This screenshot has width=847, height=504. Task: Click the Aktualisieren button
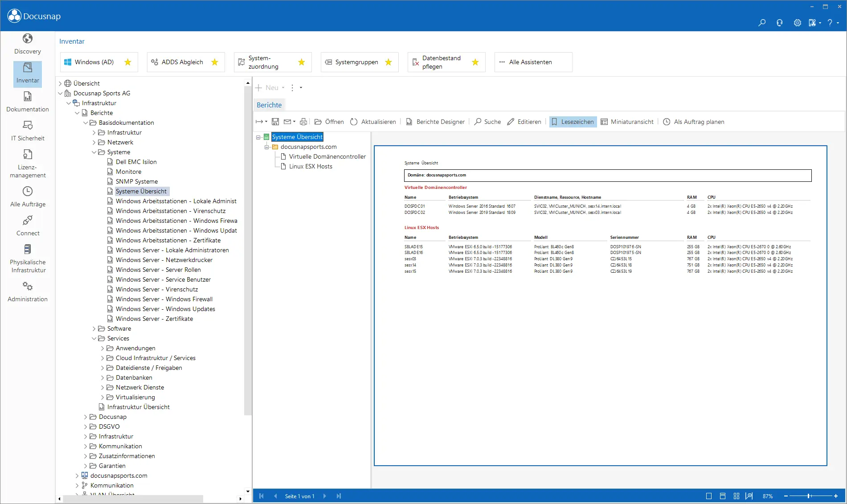(373, 122)
